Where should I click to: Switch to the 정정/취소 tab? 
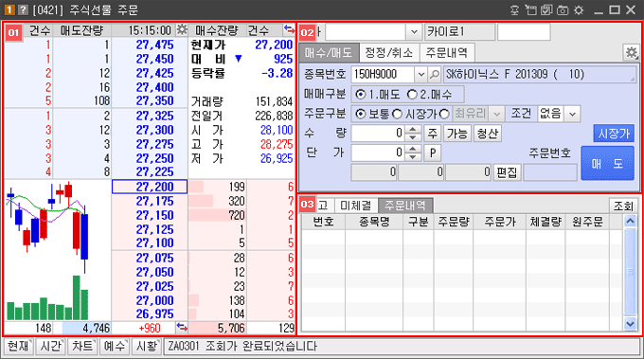[x=389, y=53]
